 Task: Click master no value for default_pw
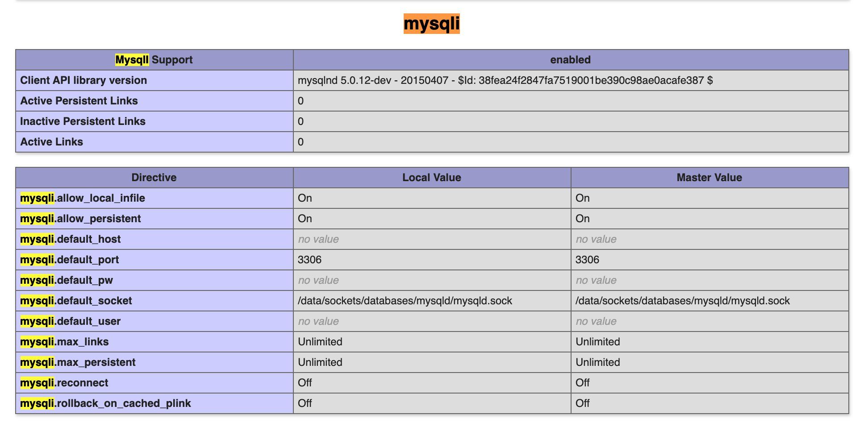point(596,280)
